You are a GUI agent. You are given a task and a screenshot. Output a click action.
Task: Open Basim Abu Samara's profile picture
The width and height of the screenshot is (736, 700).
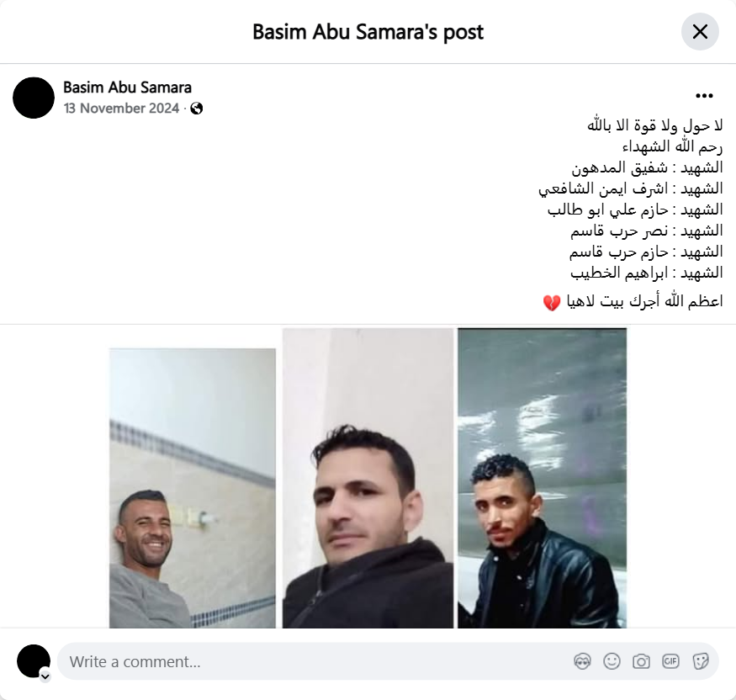point(34,98)
